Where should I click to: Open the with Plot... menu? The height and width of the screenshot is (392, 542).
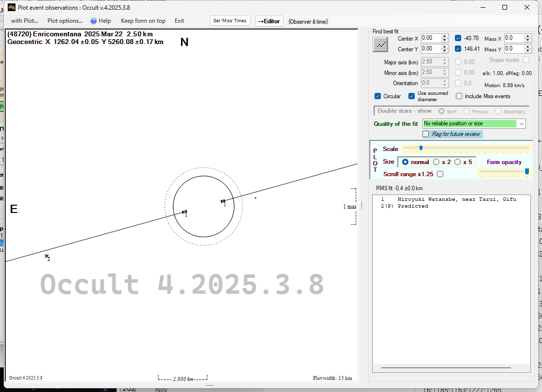tap(24, 21)
